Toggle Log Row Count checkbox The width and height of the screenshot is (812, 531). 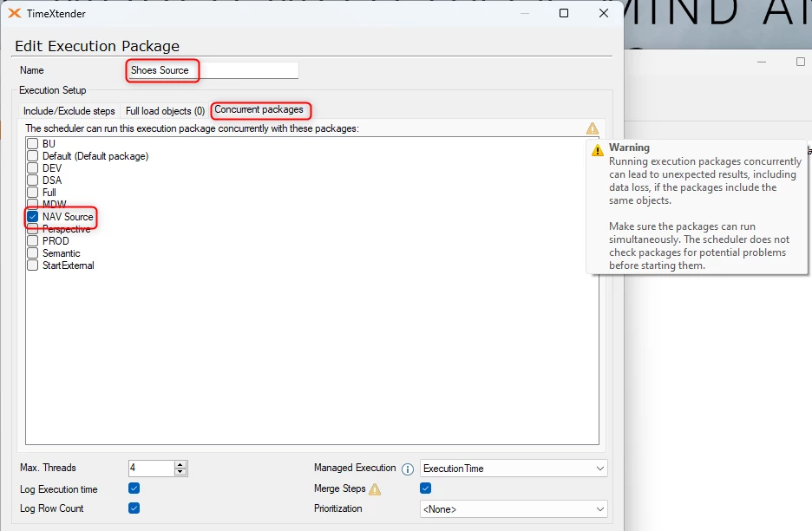(x=134, y=508)
